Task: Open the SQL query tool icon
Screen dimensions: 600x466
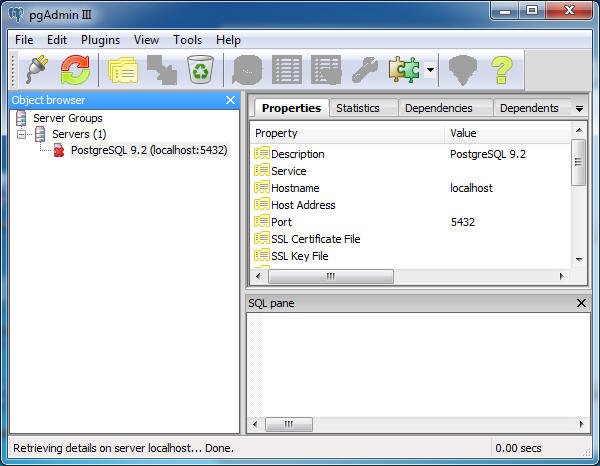Action: pos(247,70)
